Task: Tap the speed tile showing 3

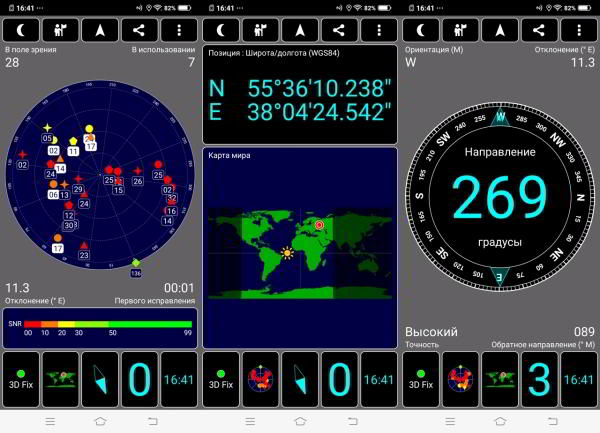Action: click(539, 379)
